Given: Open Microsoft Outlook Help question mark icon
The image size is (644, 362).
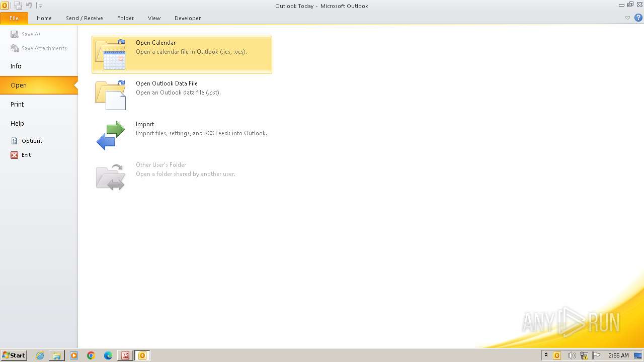Looking at the screenshot, I should click(x=638, y=18).
